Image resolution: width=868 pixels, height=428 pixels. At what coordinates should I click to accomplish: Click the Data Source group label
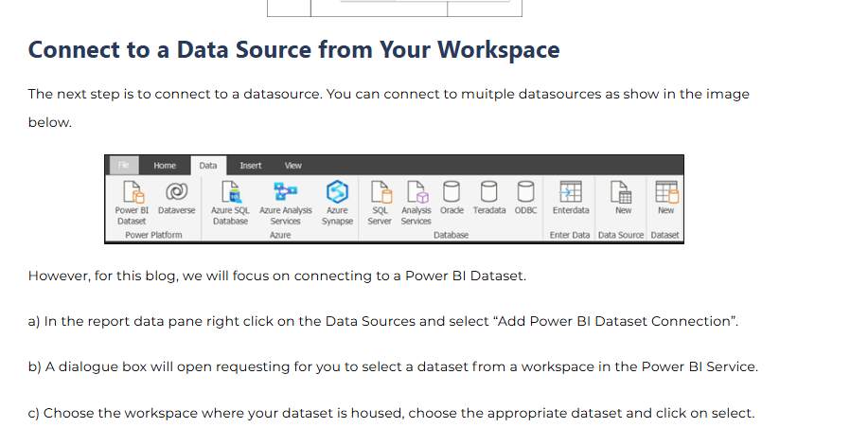coord(621,235)
